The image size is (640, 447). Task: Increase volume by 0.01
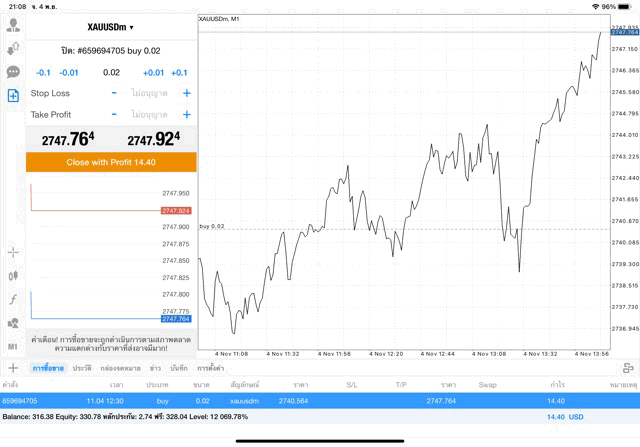coord(153,73)
